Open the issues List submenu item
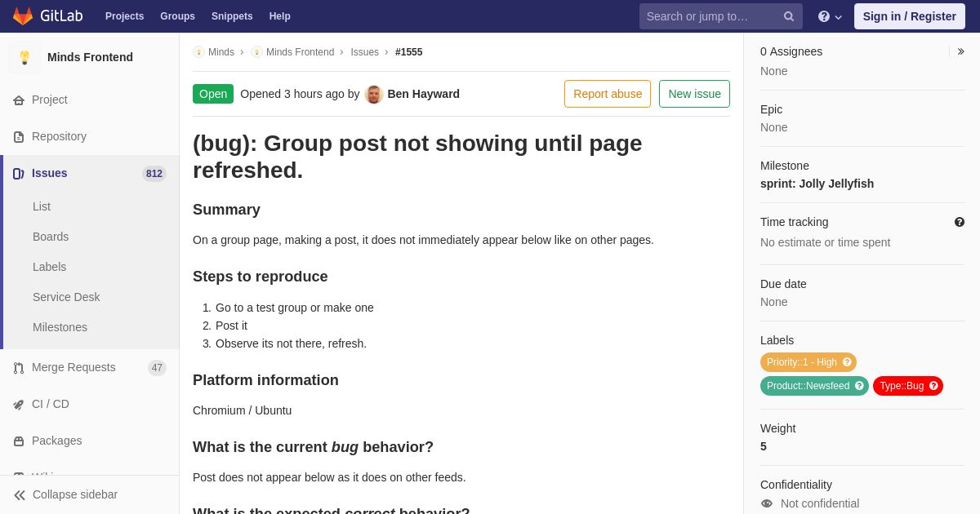The image size is (980, 514). 42,206
